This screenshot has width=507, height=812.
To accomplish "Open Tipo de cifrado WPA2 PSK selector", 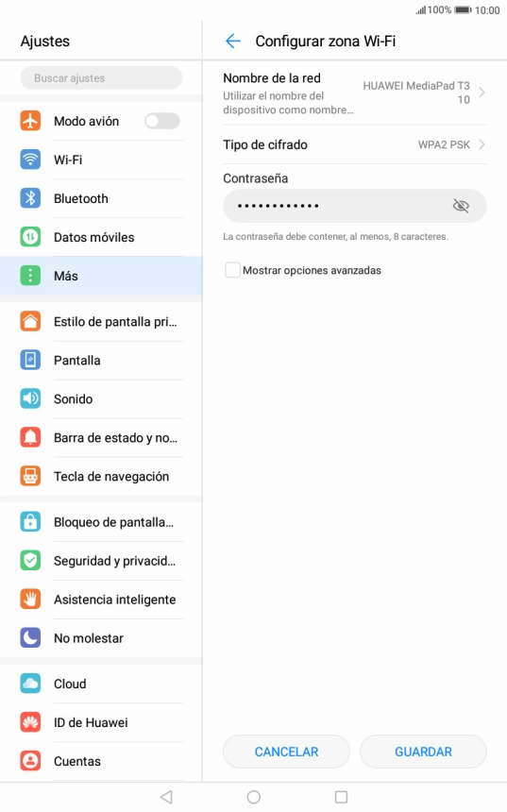I will tap(355, 144).
